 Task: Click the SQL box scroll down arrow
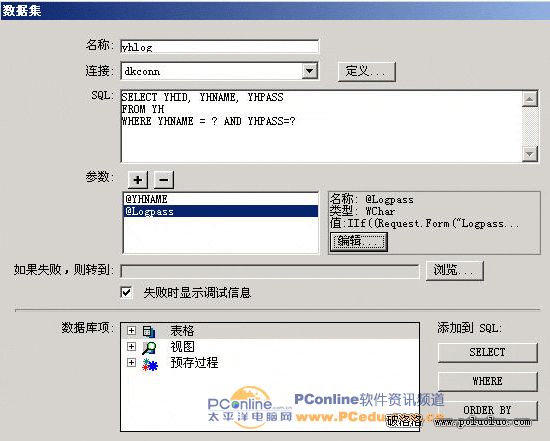point(530,154)
